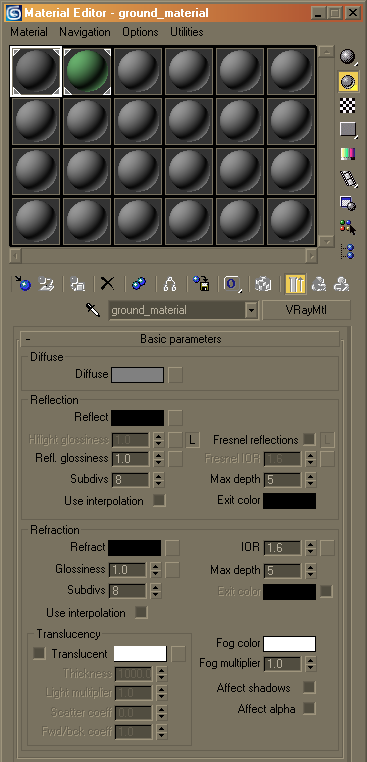Toggle Refraction Use interpolation checkbox
This screenshot has height=762, width=367.
[141, 612]
